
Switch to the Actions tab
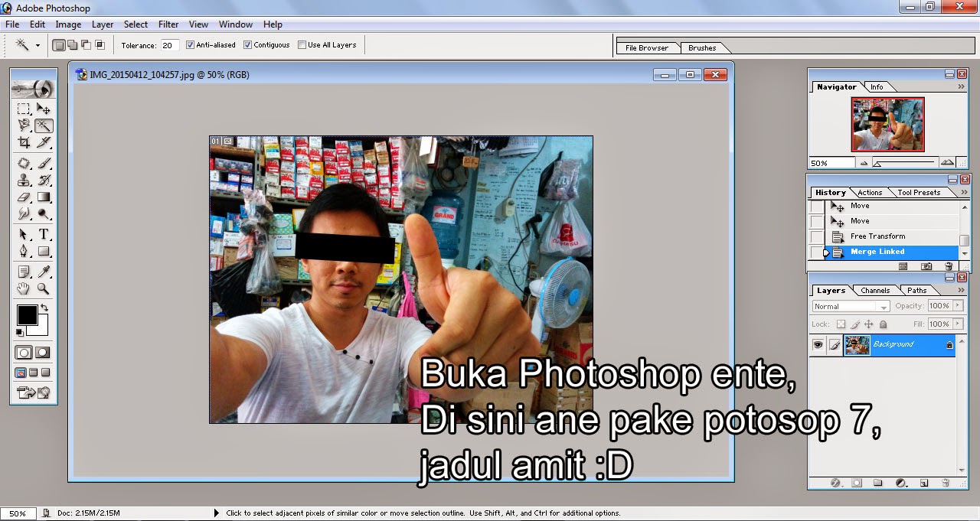tap(870, 193)
